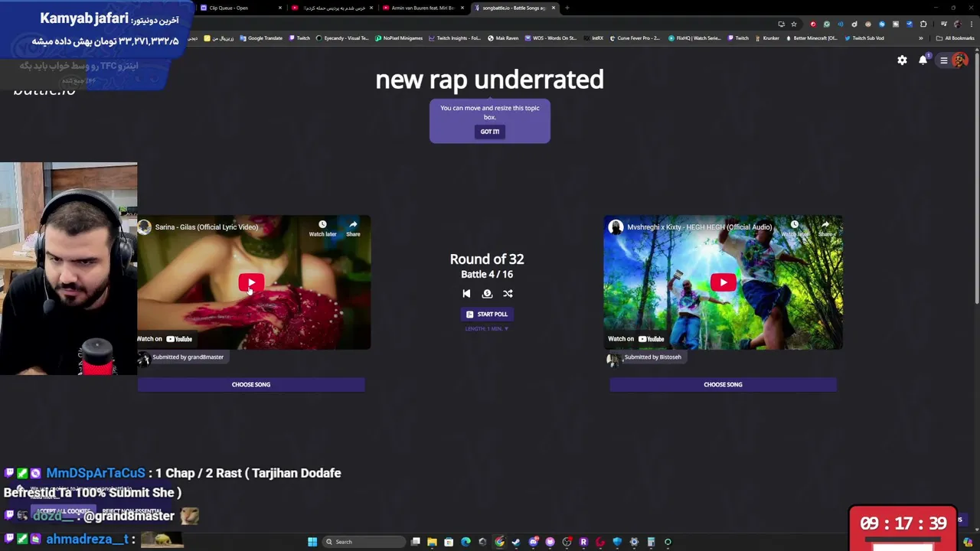Open Sarina channel avatar on left video

click(144, 227)
